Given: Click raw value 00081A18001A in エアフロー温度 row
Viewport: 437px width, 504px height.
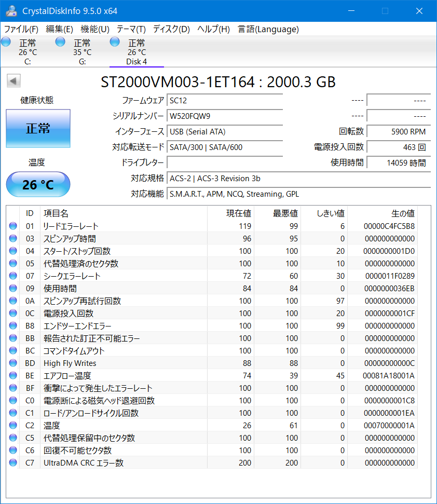Looking at the screenshot, I should point(389,376).
